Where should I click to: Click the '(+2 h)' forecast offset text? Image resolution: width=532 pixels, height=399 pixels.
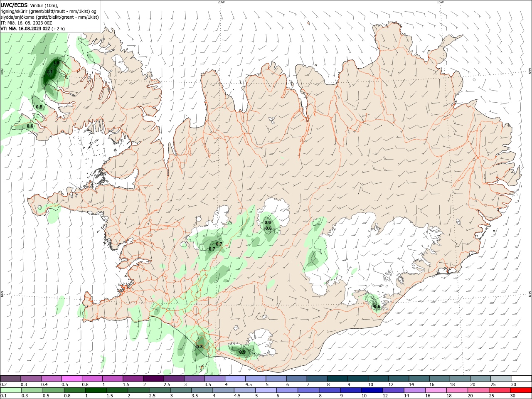pos(58,29)
